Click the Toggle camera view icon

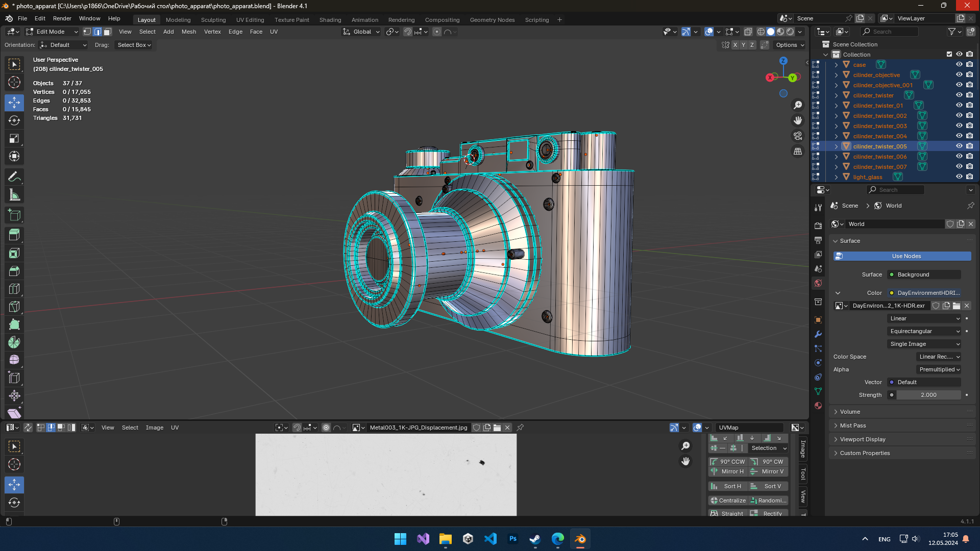(798, 136)
